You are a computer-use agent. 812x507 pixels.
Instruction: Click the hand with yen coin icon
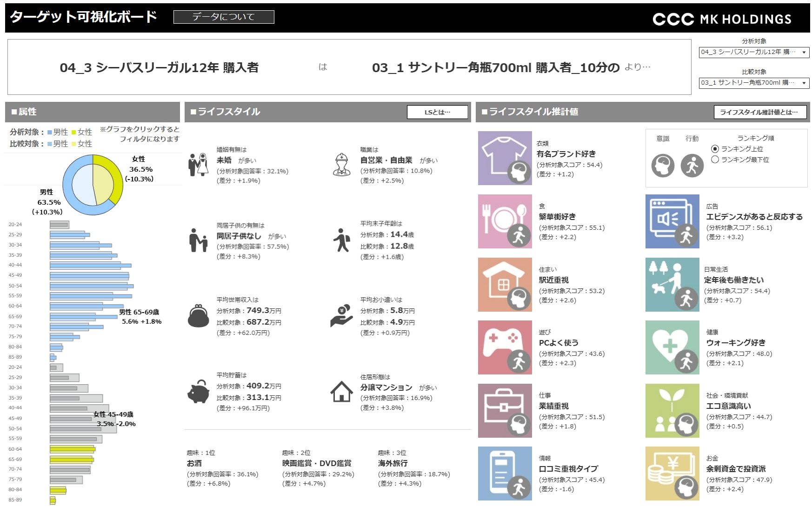click(342, 316)
